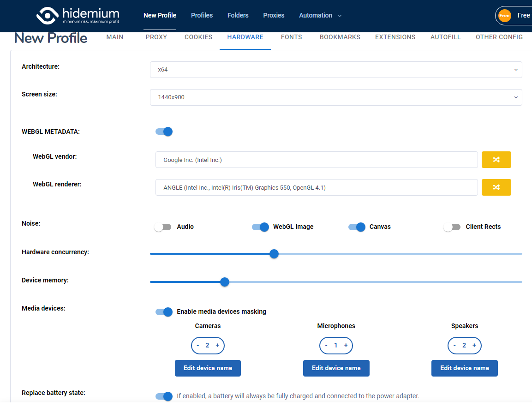Randomize the WebGL vendor with shuffle icon

tap(496, 159)
